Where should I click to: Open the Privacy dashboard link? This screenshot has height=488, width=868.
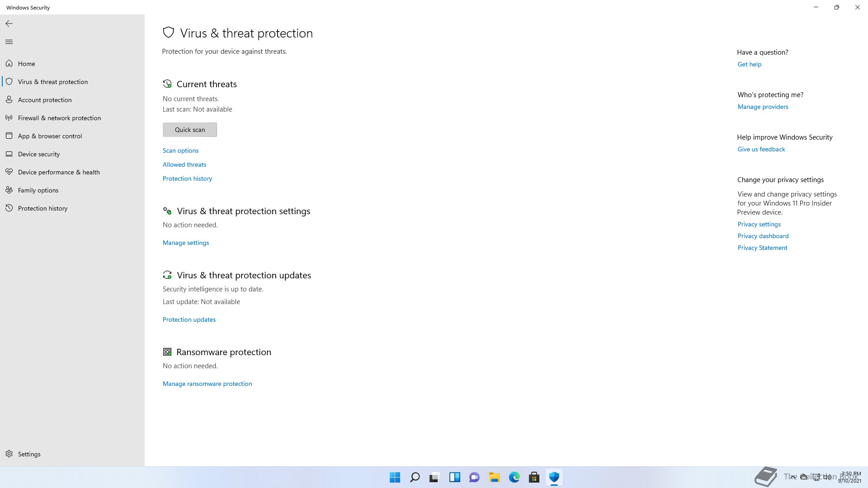click(763, 236)
